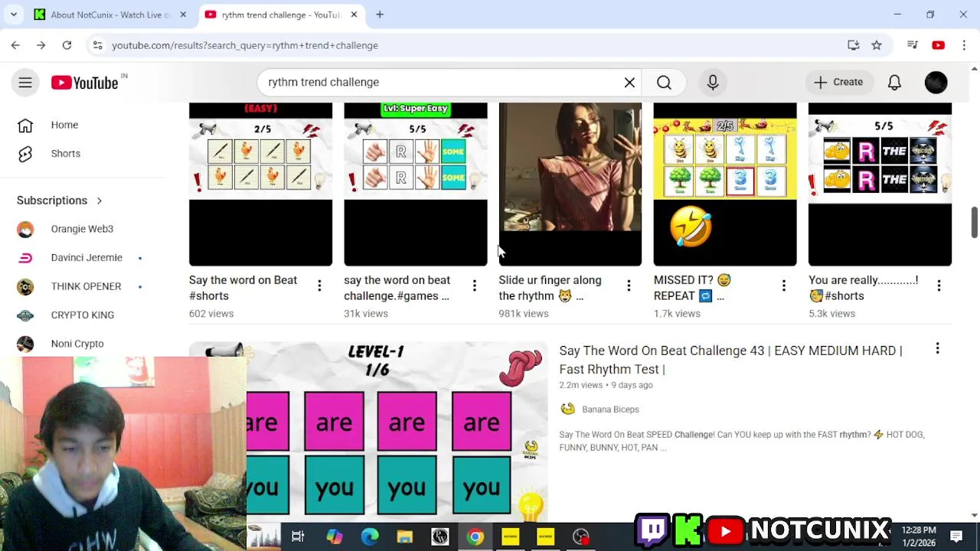Viewport: 980px width, 551px height.
Task: Open the Orangie Web3 channel
Action: (x=82, y=229)
